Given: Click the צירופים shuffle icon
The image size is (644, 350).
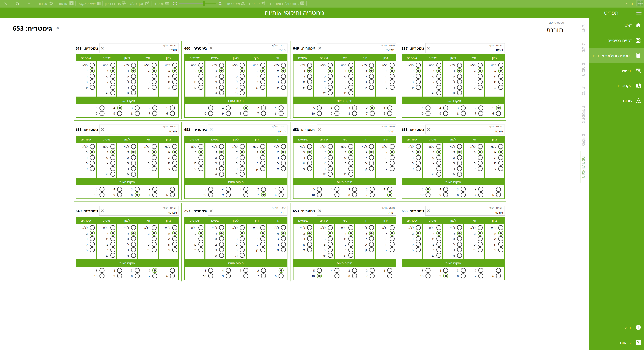Looking at the screenshot, I should click(263, 4).
